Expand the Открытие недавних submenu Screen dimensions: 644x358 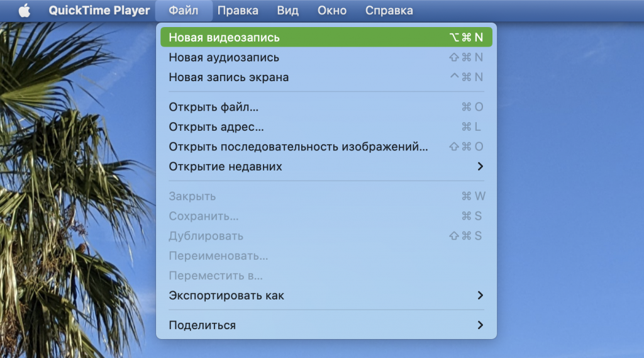326,167
